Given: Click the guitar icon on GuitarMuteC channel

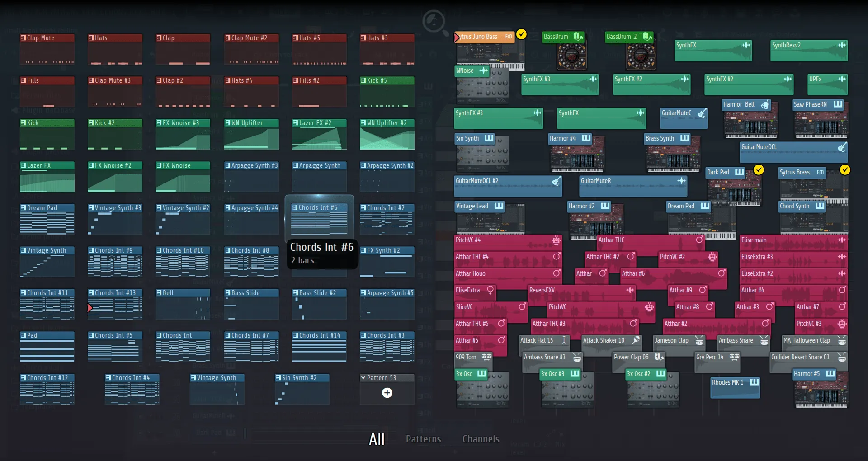Looking at the screenshot, I should tap(702, 113).
